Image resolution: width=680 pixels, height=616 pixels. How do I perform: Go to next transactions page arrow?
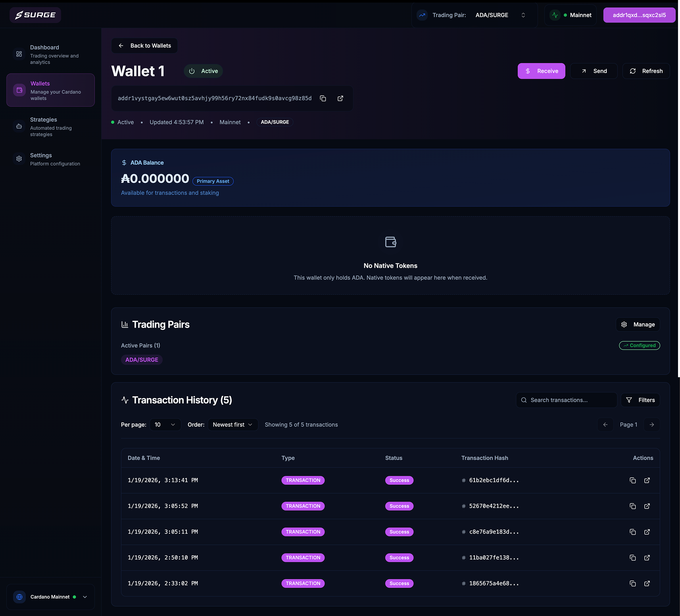[652, 424]
